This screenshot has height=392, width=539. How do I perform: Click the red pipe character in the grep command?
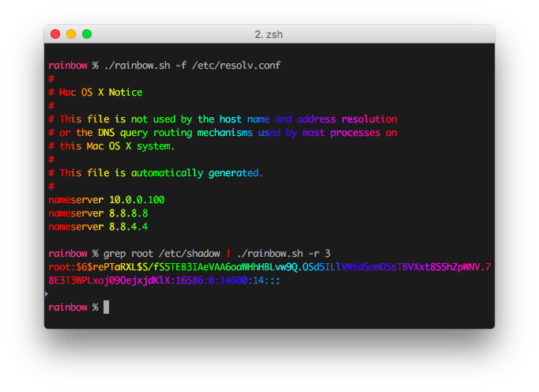click(228, 254)
